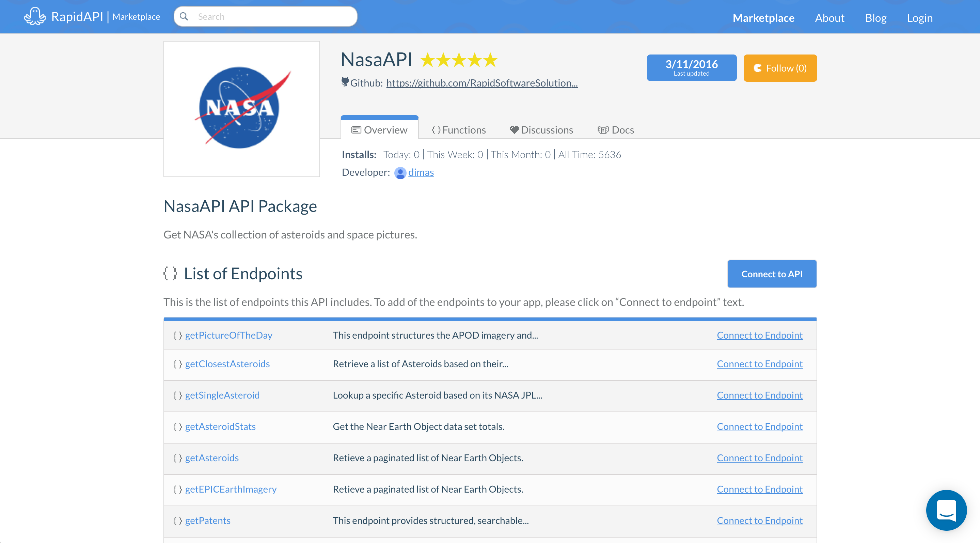Click the braces icon next to List of Endpoints
Viewport: 980px width, 543px height.
170,273
